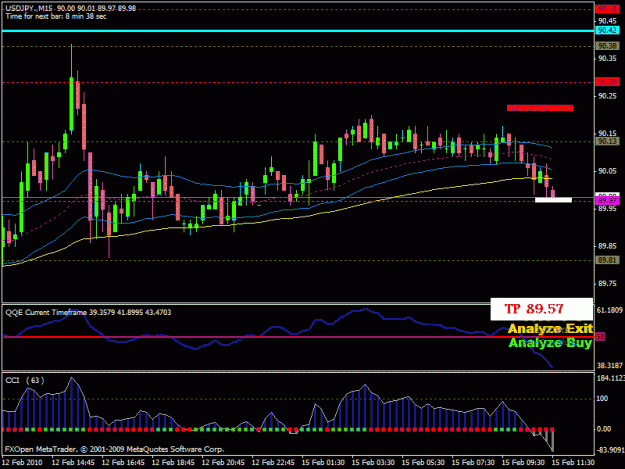The height and width of the screenshot is (469, 625).
Task: Select the 15 Feb 11:30 time label
Action: tap(573, 463)
